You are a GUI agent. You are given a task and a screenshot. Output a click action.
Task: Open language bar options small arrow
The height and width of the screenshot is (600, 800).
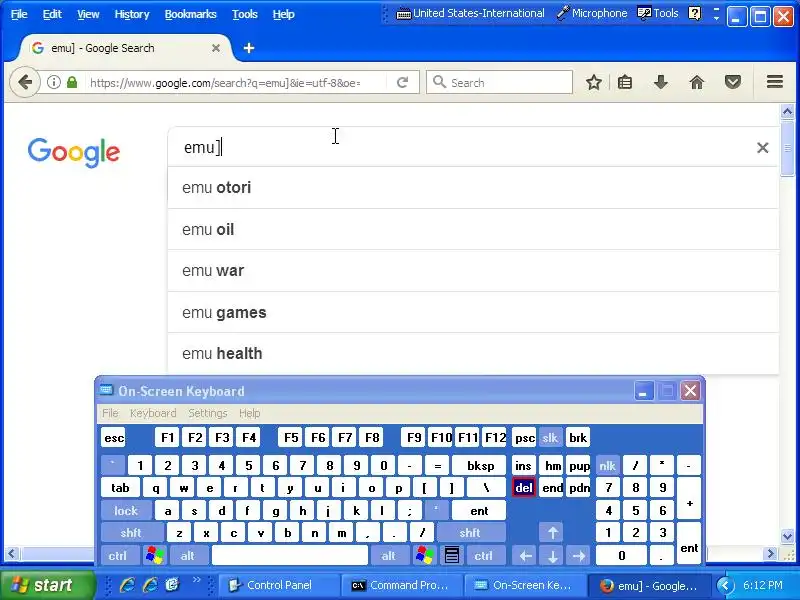coord(716,18)
